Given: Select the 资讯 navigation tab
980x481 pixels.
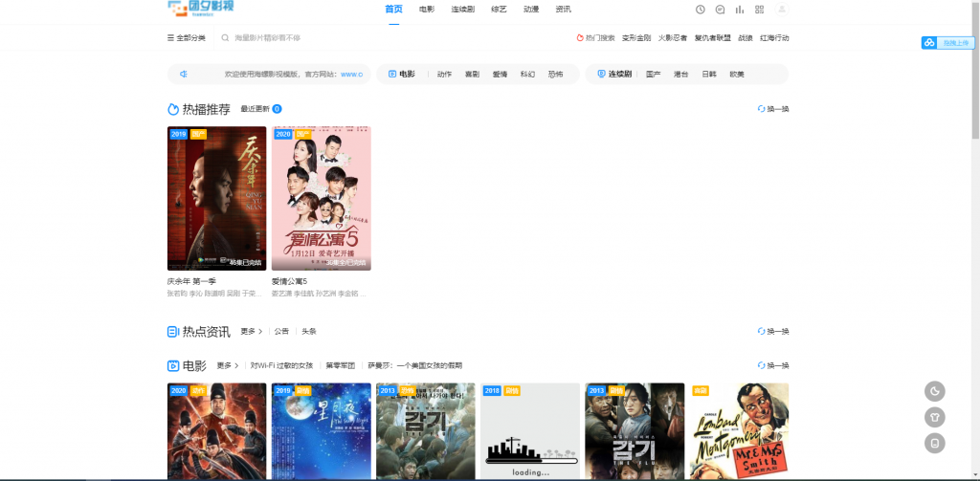Looking at the screenshot, I should (563, 10).
